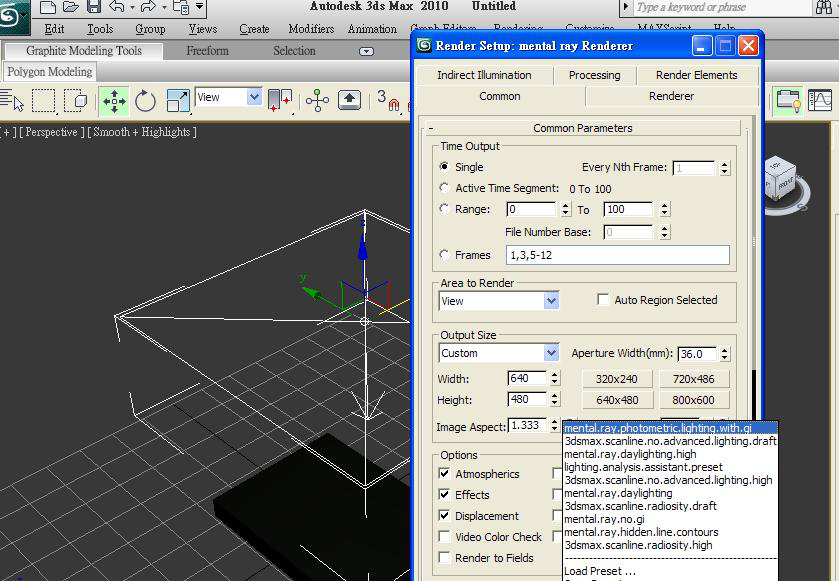The width and height of the screenshot is (839, 581).
Task: Toggle Keyboard Shortcut Override
Action: tap(349, 100)
